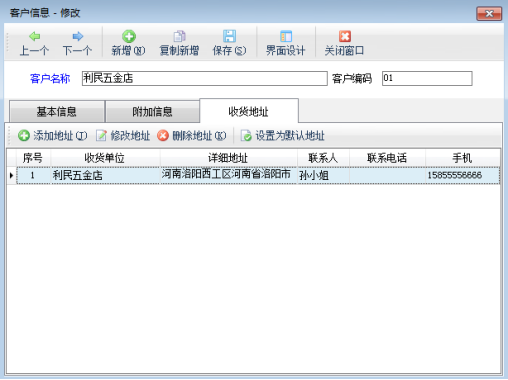
Task: Select the 收货地址 tab
Action: coord(249,111)
